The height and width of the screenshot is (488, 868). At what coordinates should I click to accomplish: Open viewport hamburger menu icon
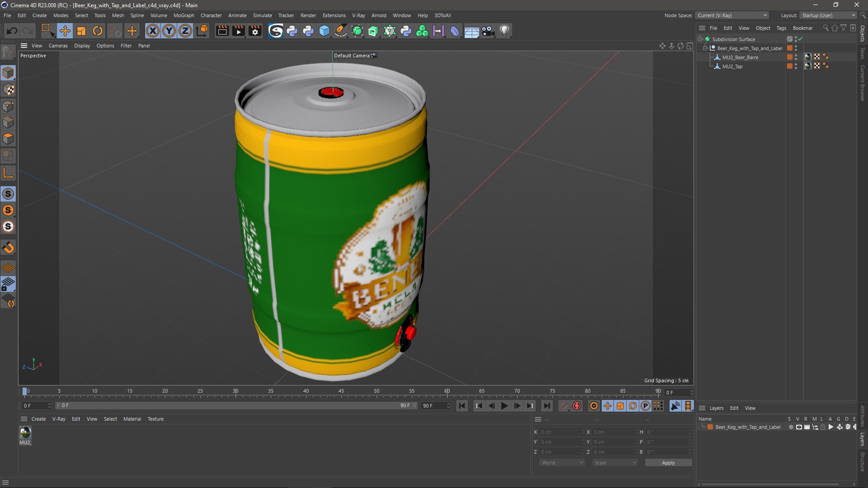[x=24, y=46]
